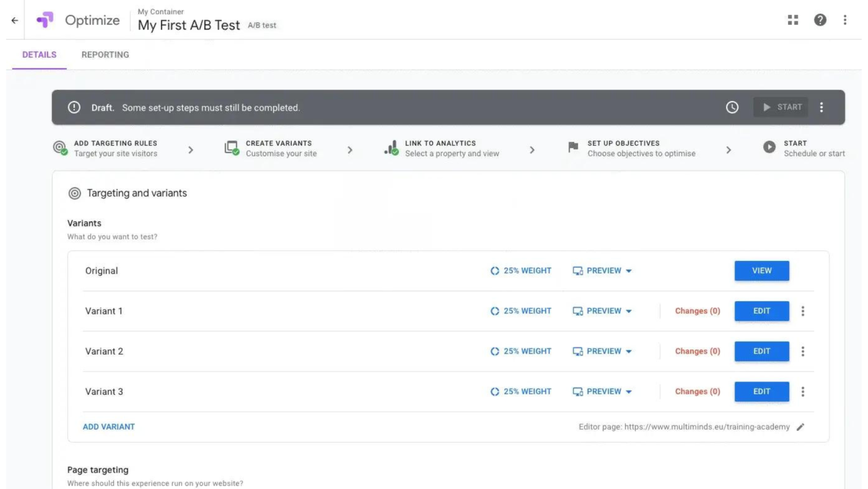This screenshot has width=868, height=489.
Task: Switch to the Reporting tab
Action: tap(105, 55)
